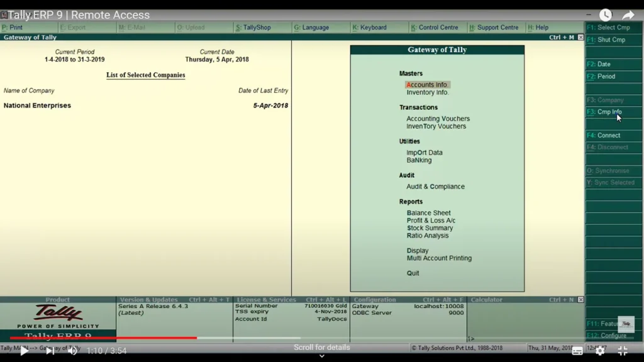
Task: Click the channel watermark thumbnail
Action: [626, 324]
